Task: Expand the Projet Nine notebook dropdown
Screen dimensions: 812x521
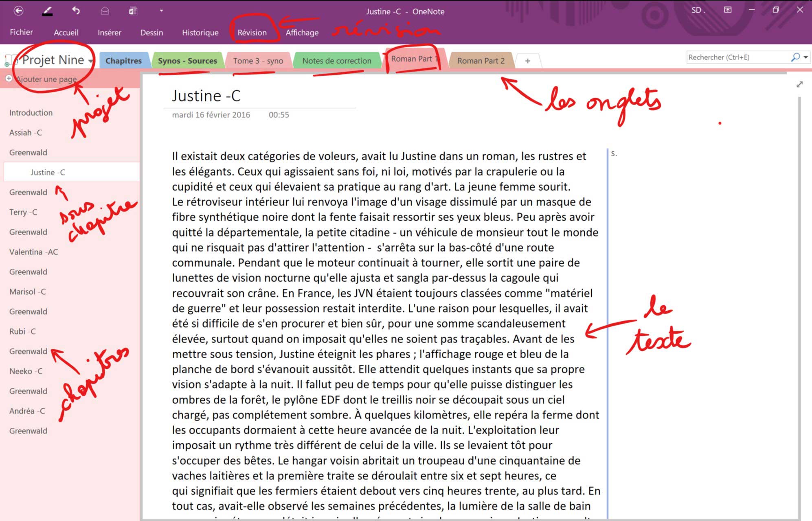Action: pos(90,61)
